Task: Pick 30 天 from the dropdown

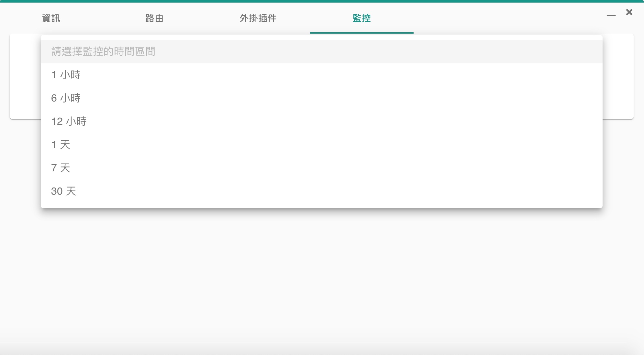Action: pos(321,191)
